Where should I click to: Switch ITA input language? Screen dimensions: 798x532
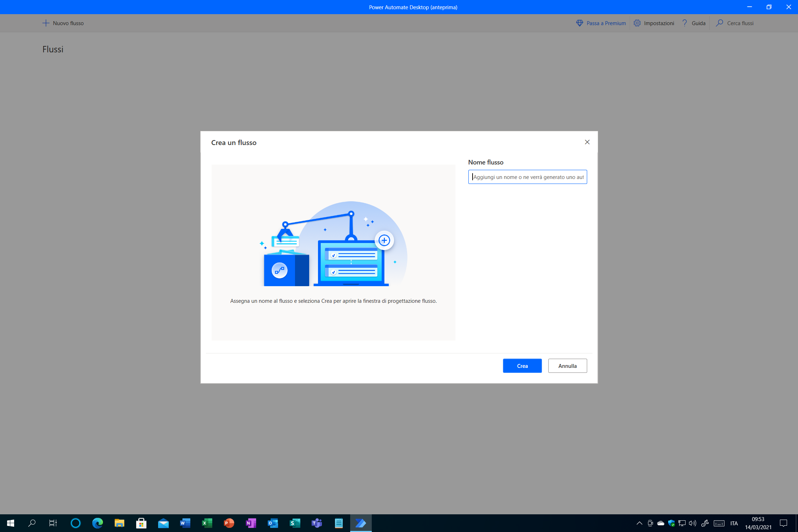pos(734,523)
